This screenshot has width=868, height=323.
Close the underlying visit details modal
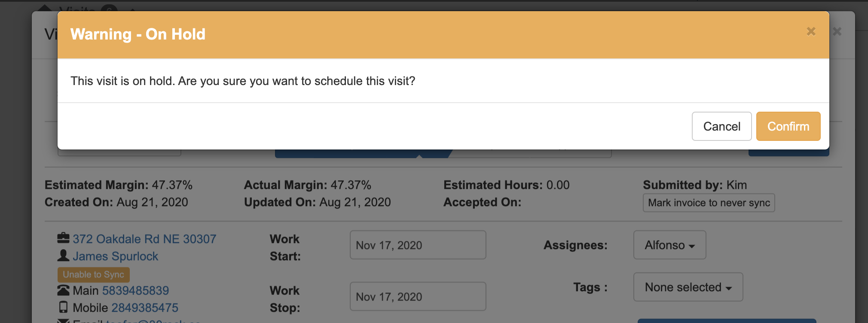pyautogui.click(x=837, y=31)
